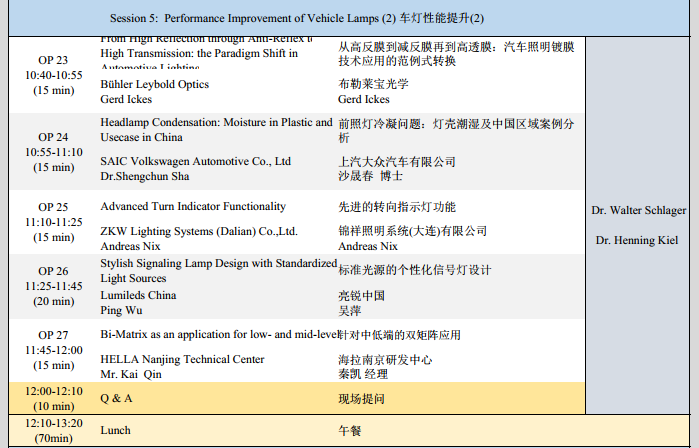Click Chinese Q&A label '现场提问'

pos(361,399)
